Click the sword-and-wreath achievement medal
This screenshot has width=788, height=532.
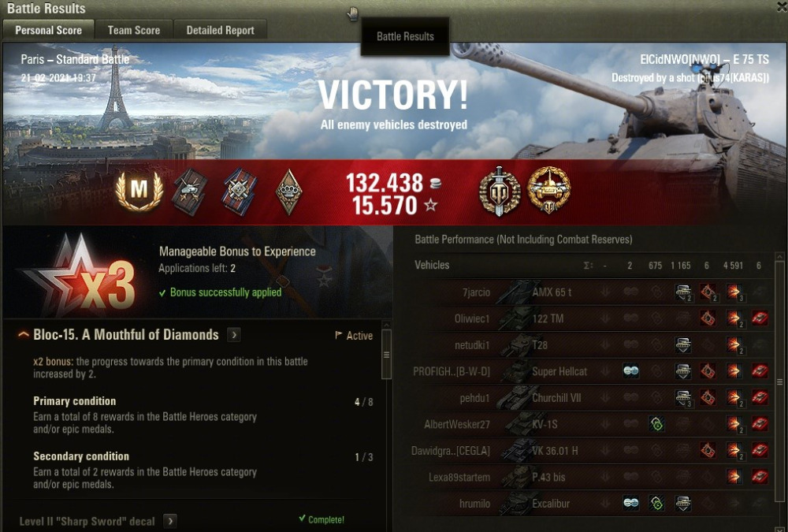[499, 191]
